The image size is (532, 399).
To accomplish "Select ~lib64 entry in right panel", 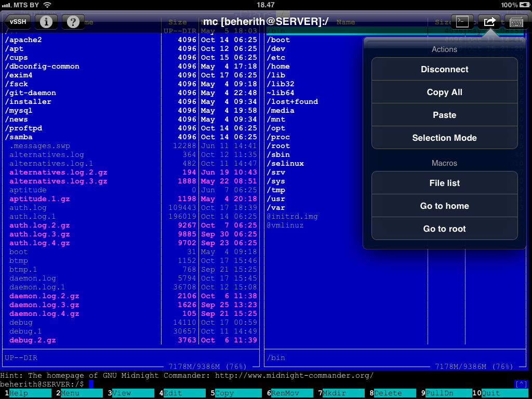I will pyautogui.click(x=281, y=92).
